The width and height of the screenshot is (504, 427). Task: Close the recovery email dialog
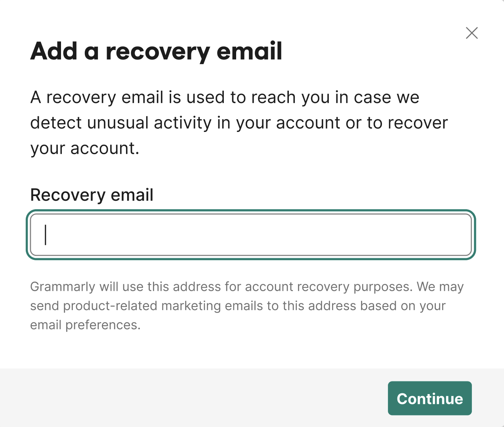click(472, 33)
